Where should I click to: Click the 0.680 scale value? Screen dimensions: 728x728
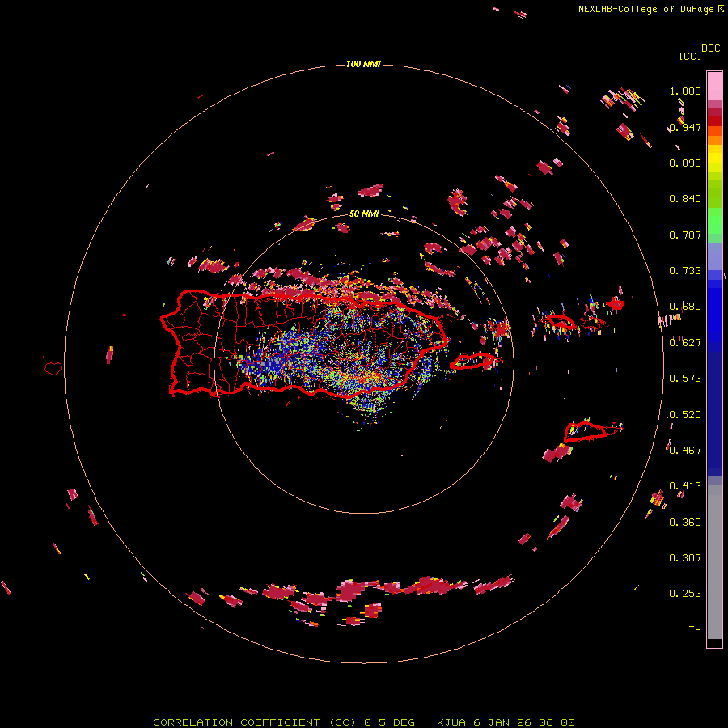click(685, 307)
